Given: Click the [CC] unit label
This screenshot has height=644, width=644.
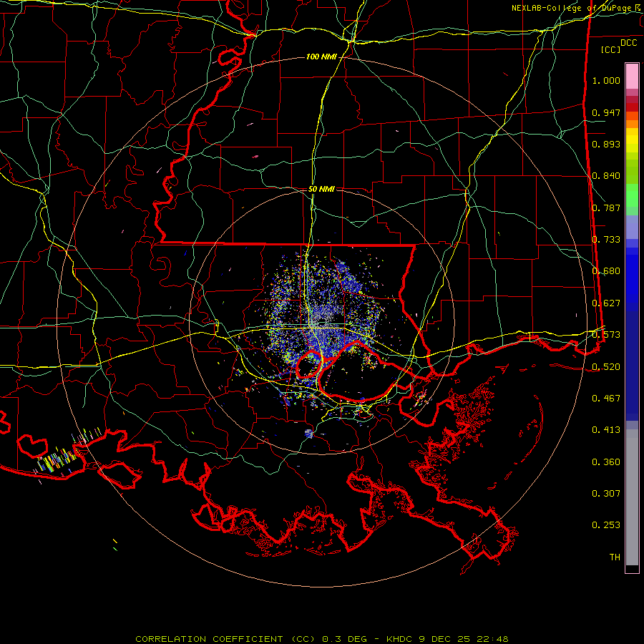Looking at the screenshot, I should 611,49.
